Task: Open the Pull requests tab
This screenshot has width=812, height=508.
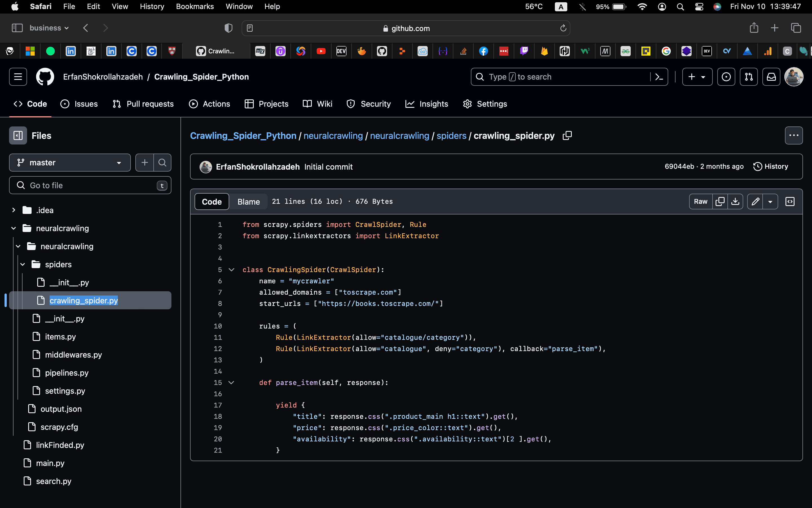Action: coord(143,104)
